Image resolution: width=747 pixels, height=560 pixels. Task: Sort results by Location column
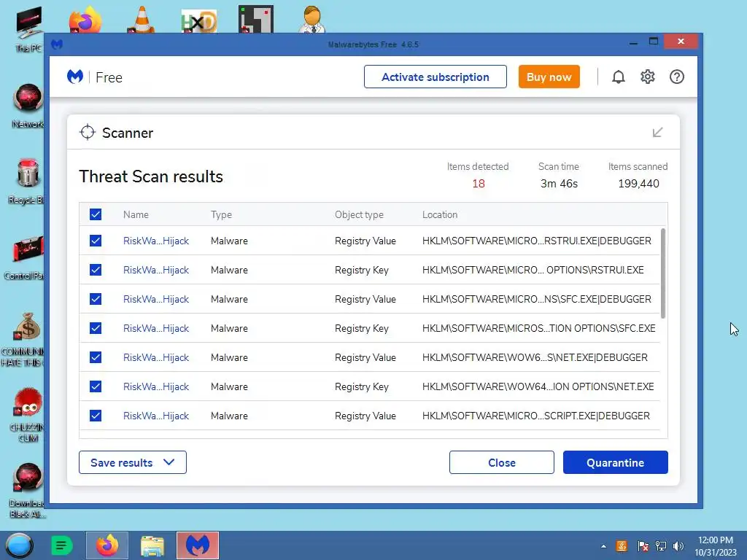(x=440, y=215)
